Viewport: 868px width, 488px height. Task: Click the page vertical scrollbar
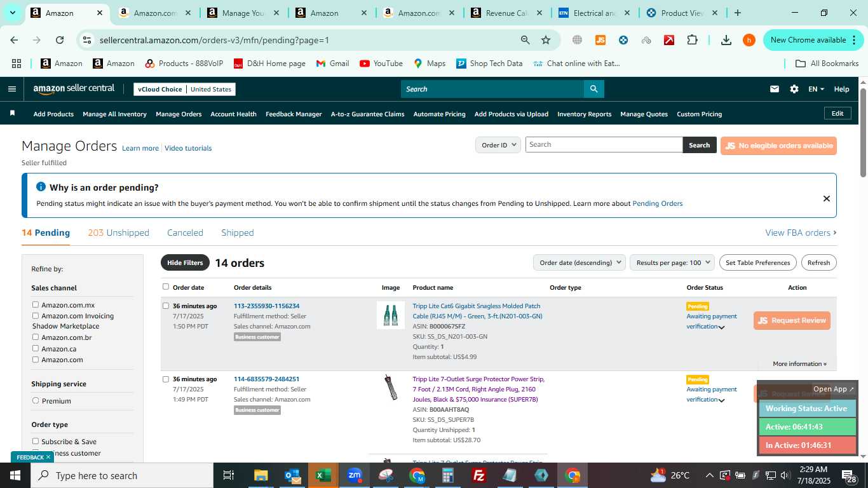pyautogui.click(x=863, y=132)
